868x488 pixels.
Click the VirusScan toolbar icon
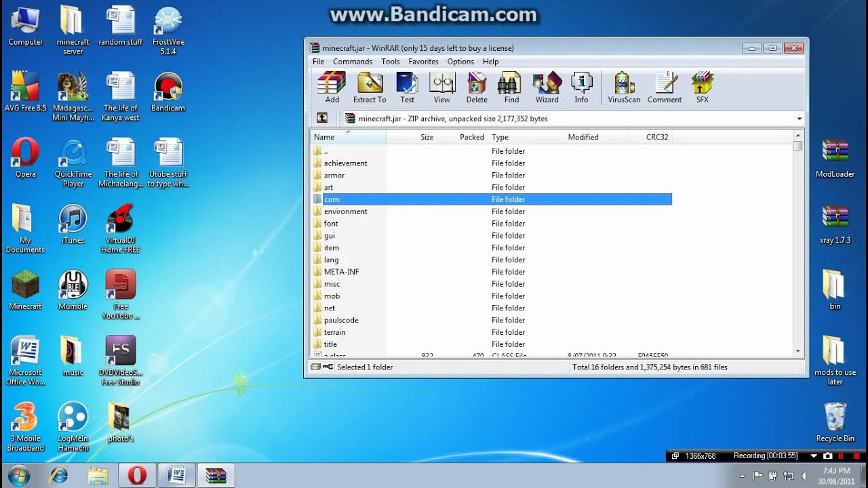tap(624, 87)
